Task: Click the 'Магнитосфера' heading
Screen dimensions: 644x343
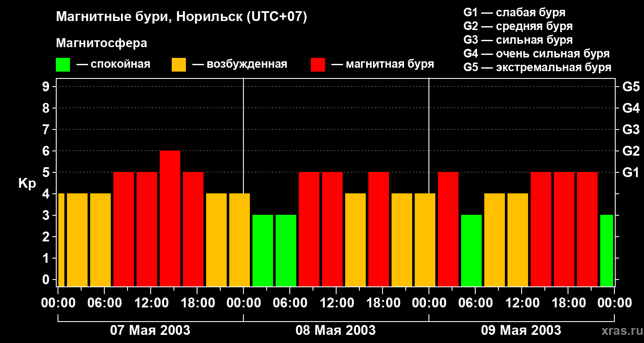Action: click(101, 43)
